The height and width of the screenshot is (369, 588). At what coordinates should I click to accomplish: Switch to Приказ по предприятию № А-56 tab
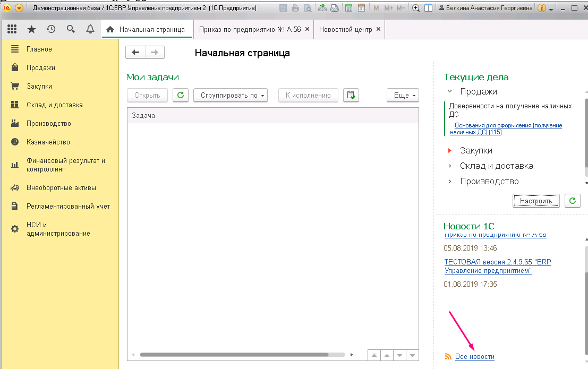tap(250, 29)
